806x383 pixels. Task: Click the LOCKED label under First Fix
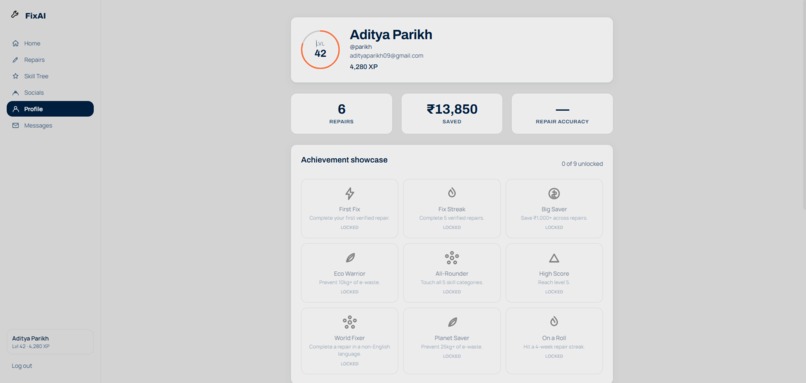[350, 227]
